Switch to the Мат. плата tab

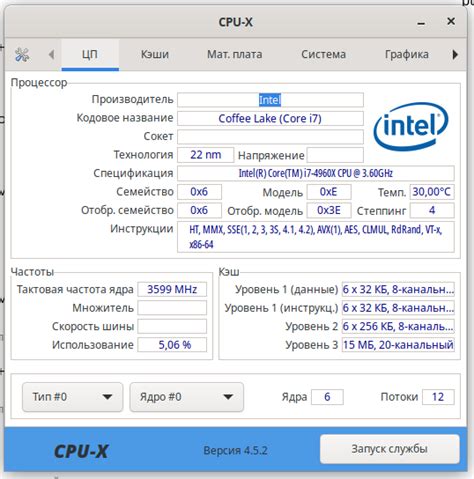click(235, 54)
